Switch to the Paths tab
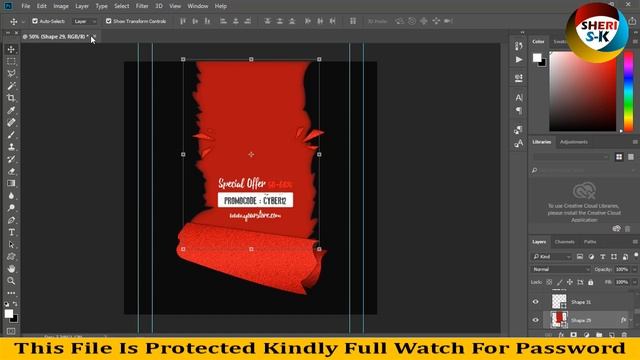 (x=590, y=242)
